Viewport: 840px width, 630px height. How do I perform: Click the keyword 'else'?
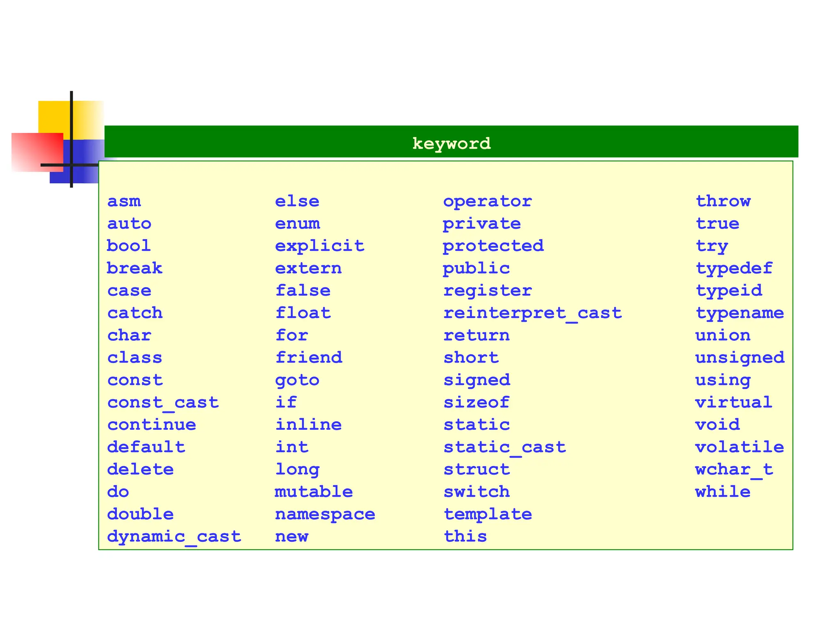(x=297, y=201)
